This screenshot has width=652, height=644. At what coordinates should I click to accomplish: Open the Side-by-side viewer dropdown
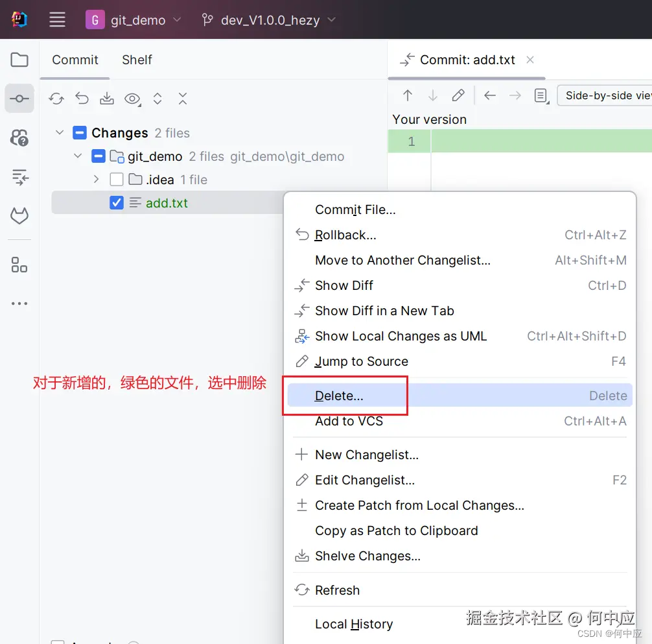coord(605,95)
